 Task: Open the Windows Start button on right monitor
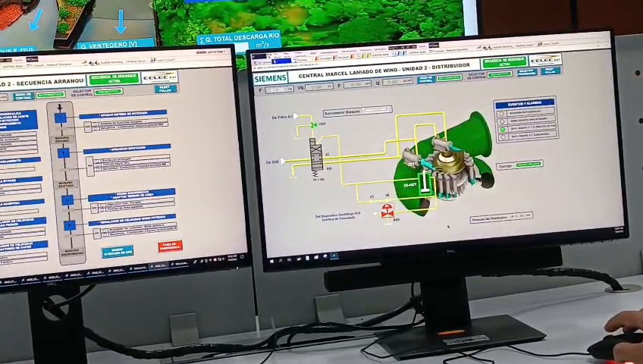point(272,260)
